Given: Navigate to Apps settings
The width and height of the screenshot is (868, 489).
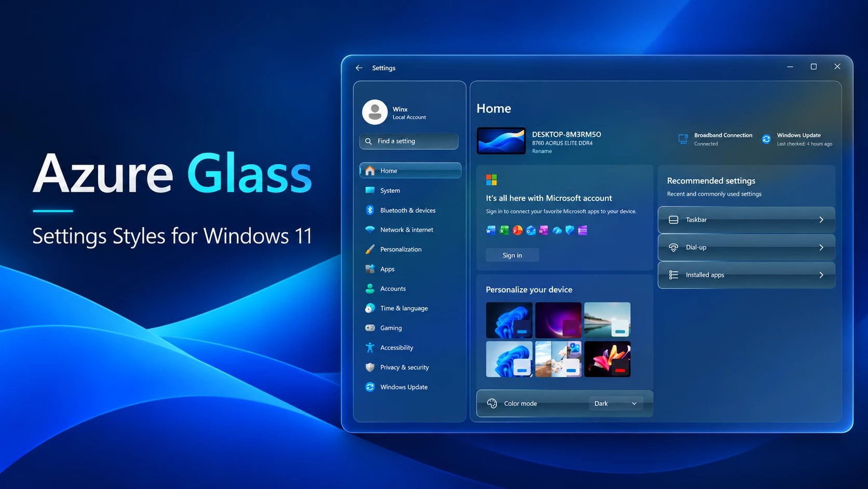Looking at the screenshot, I should click(410, 269).
